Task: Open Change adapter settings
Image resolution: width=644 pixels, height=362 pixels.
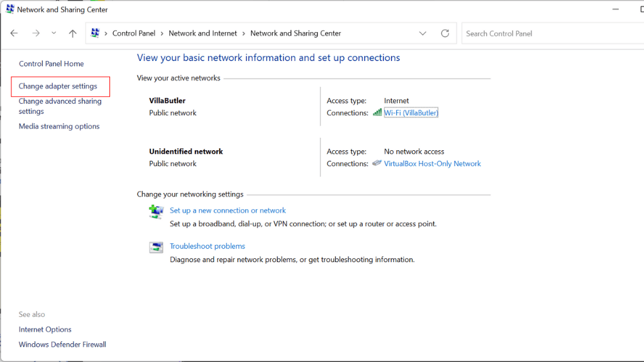Action: (x=60, y=86)
